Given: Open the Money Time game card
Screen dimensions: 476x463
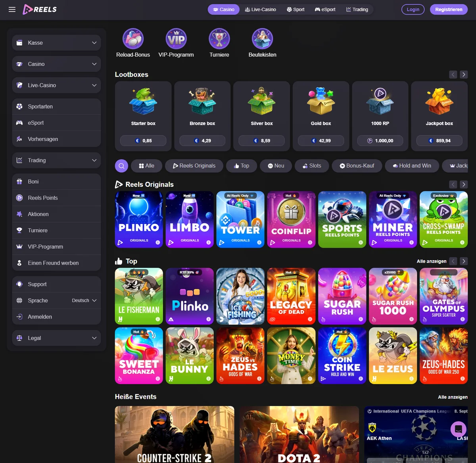Looking at the screenshot, I should (x=291, y=355).
